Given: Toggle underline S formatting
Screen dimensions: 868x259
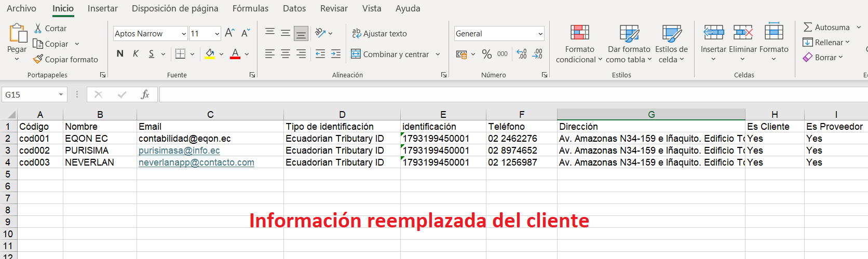Looking at the screenshot, I should (x=151, y=53).
